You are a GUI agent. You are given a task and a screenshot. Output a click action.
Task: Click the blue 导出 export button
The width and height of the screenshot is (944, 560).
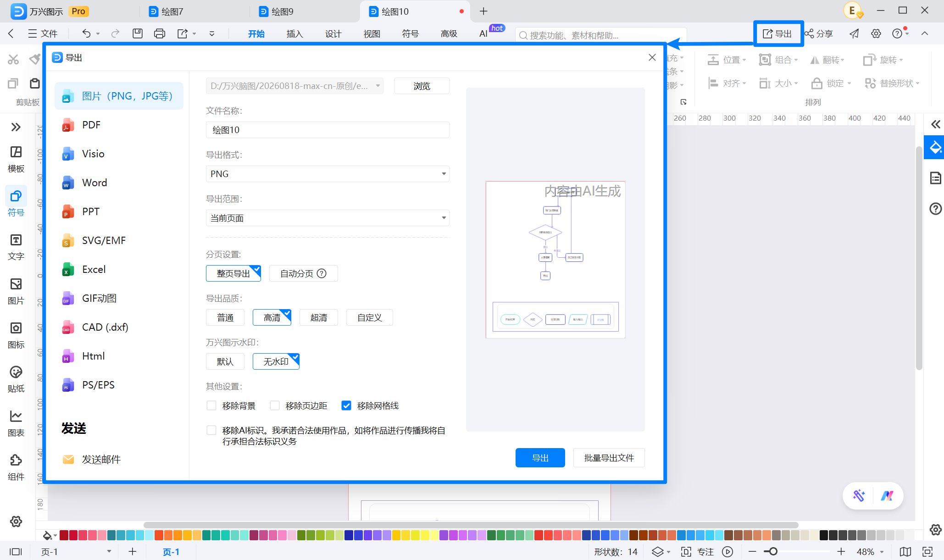pos(540,458)
